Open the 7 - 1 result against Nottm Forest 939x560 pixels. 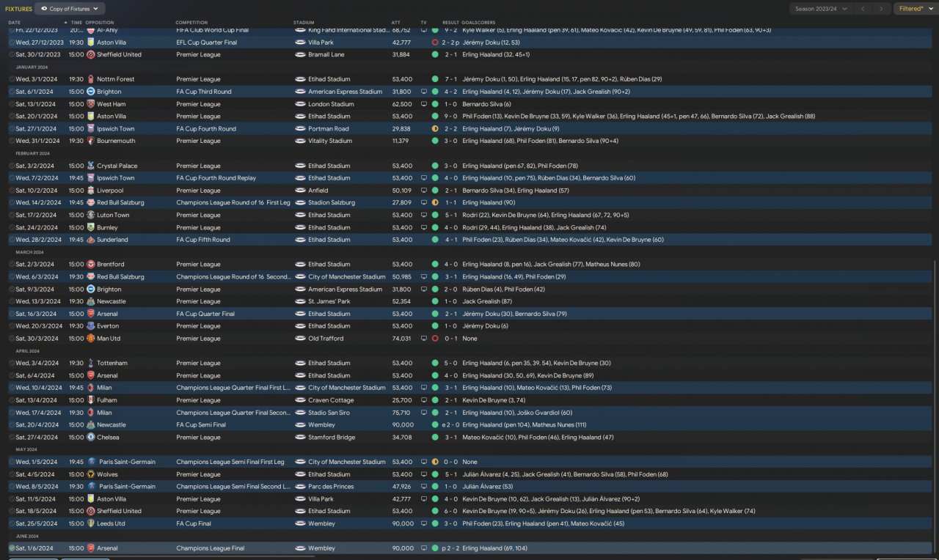[450, 79]
